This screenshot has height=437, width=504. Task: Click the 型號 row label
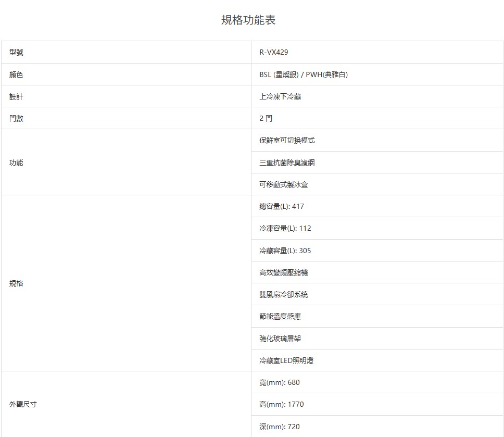coord(16,53)
